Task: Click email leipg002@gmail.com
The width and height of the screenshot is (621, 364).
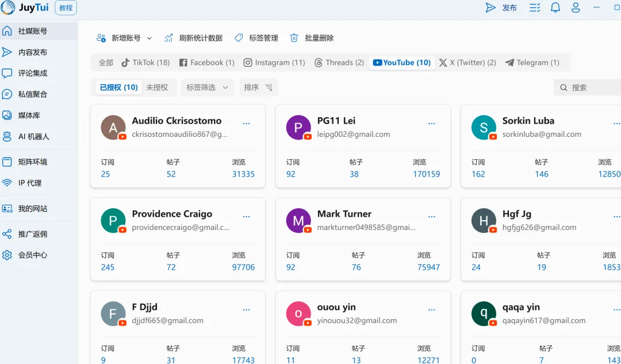Action: click(x=353, y=135)
